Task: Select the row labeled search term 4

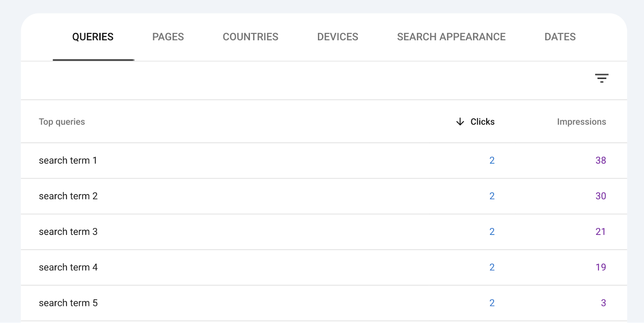Action: [68, 267]
